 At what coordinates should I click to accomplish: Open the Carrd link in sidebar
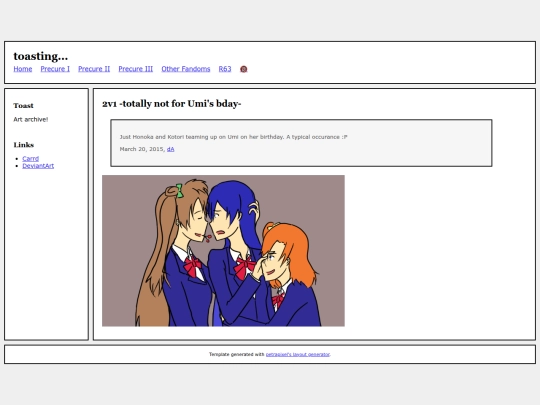pyautogui.click(x=31, y=158)
